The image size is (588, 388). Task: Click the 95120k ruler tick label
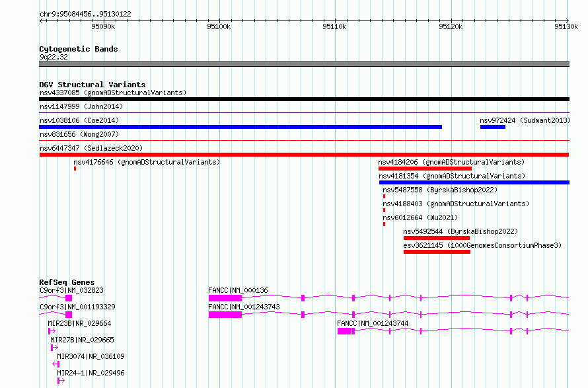[451, 26]
